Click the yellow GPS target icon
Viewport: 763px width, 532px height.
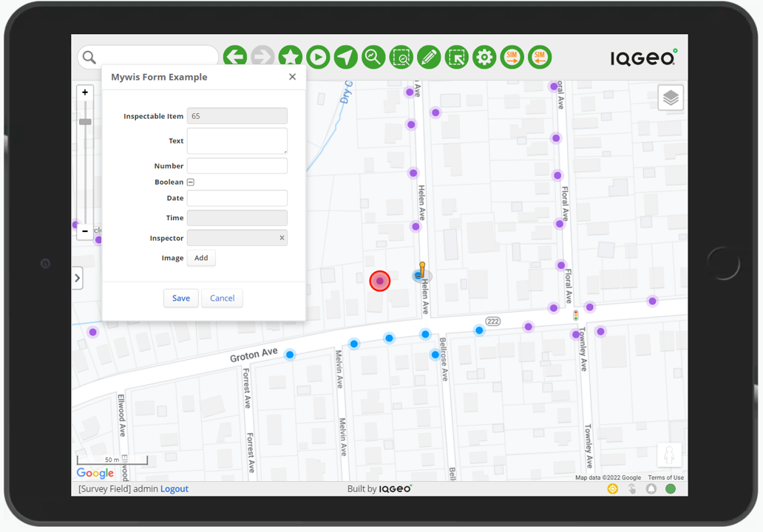pyautogui.click(x=612, y=488)
